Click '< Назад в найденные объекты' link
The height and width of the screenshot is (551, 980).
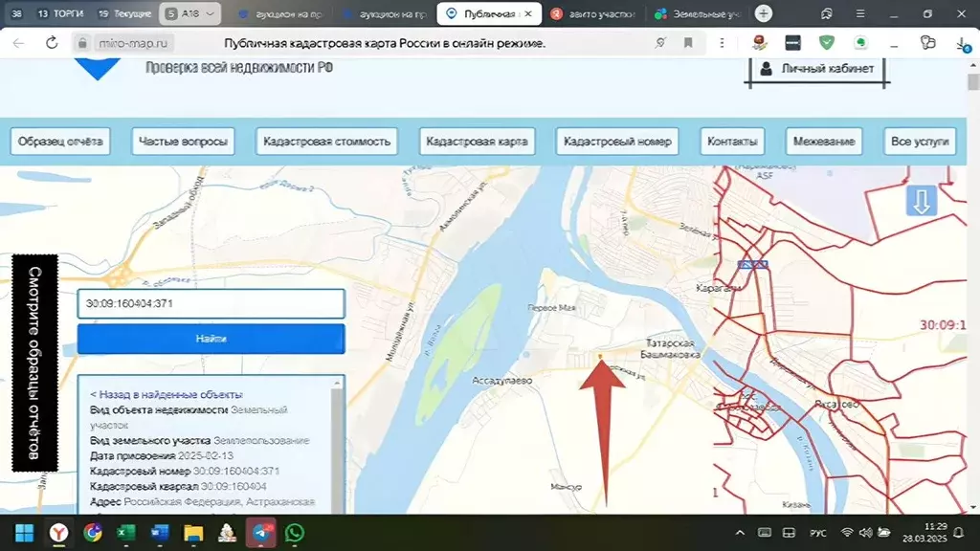pyautogui.click(x=167, y=394)
